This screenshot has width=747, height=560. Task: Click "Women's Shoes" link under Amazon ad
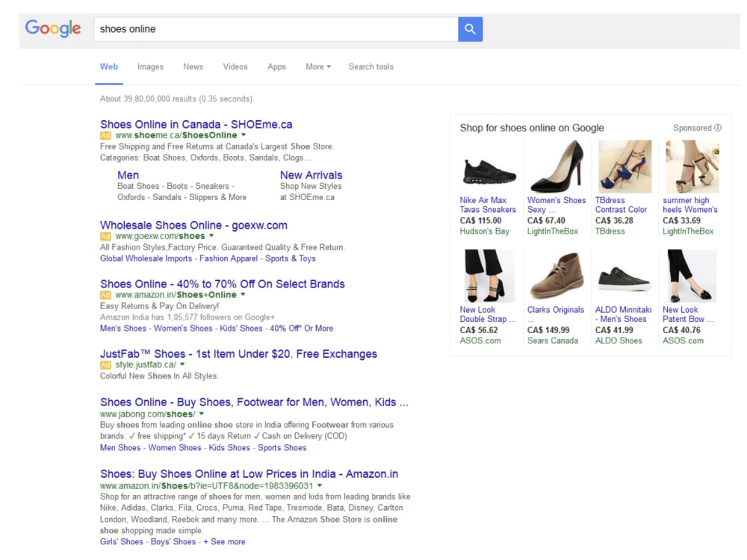pyautogui.click(x=183, y=329)
